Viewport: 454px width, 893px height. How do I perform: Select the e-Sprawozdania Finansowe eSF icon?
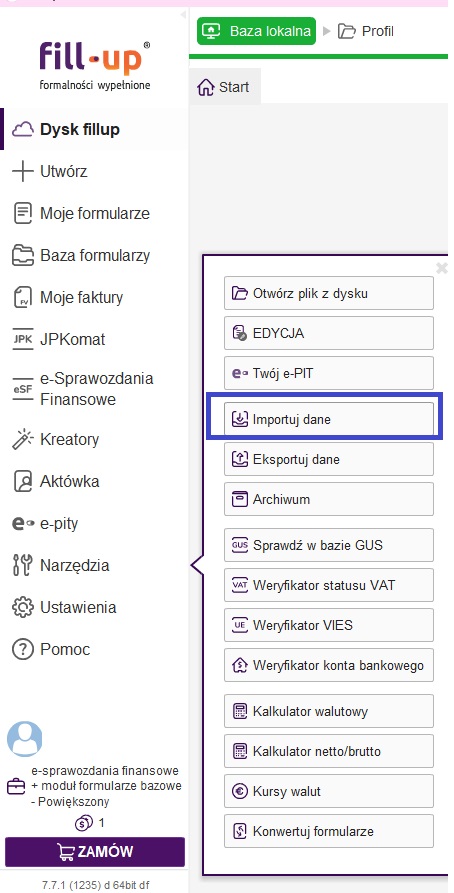pyautogui.click(x=23, y=389)
